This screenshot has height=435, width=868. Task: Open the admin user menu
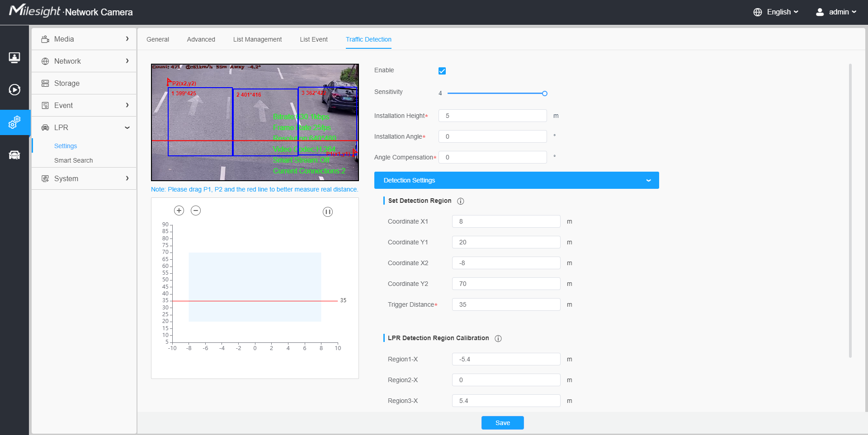pos(836,12)
